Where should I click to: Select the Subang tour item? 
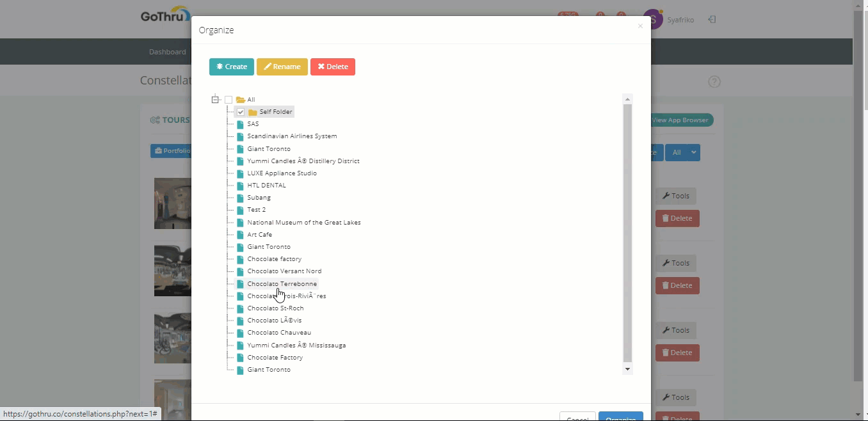pyautogui.click(x=259, y=198)
